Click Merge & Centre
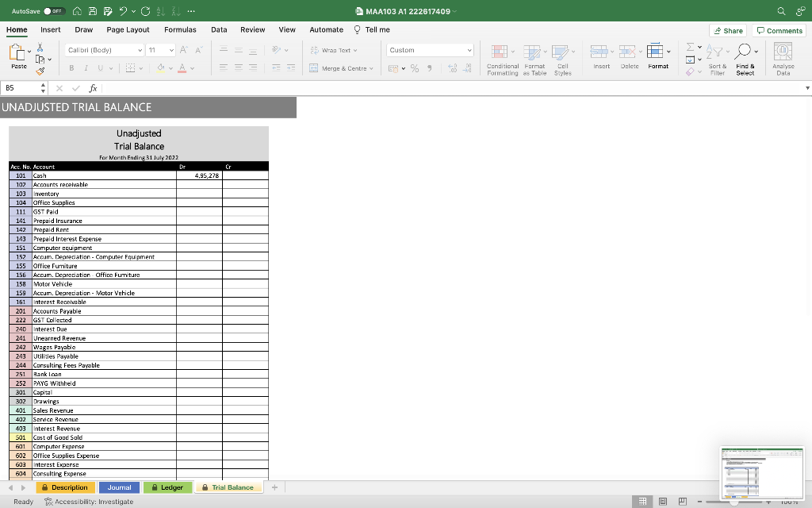The width and height of the screenshot is (812, 508). pyautogui.click(x=338, y=68)
